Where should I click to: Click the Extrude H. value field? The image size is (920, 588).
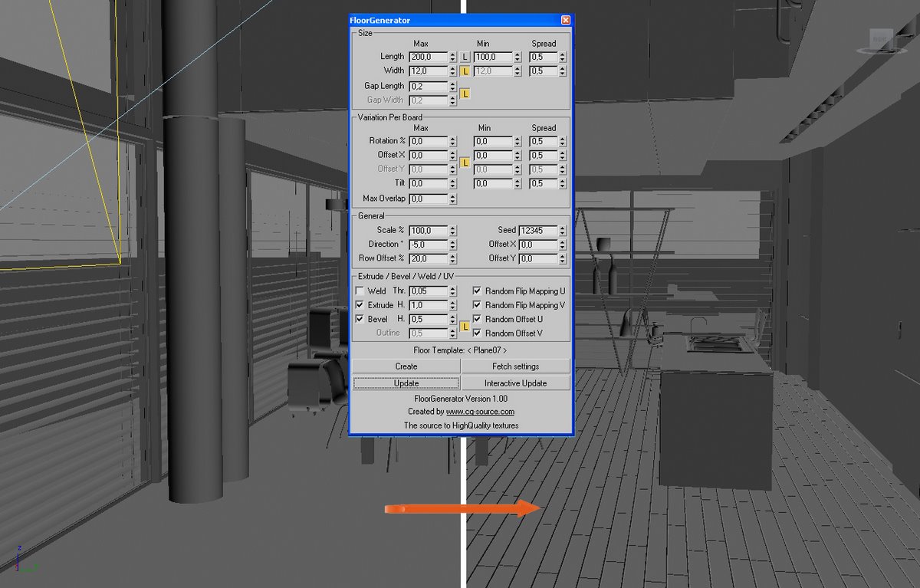coord(429,305)
